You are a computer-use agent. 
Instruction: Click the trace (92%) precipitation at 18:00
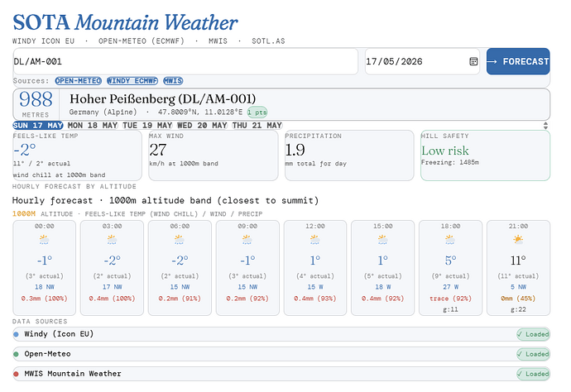pos(450,299)
